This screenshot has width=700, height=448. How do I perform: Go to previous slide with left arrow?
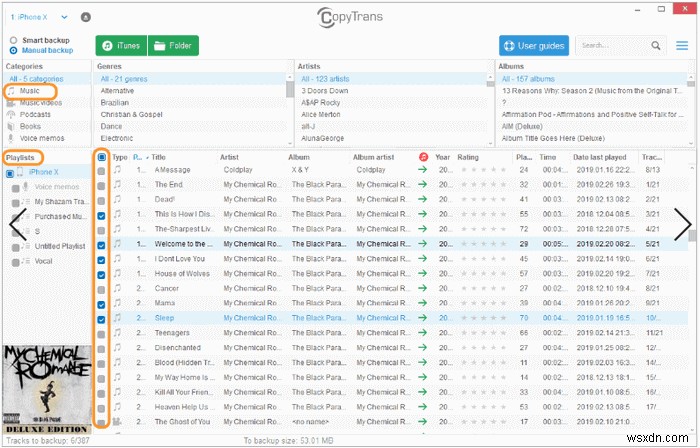pyautogui.click(x=17, y=224)
